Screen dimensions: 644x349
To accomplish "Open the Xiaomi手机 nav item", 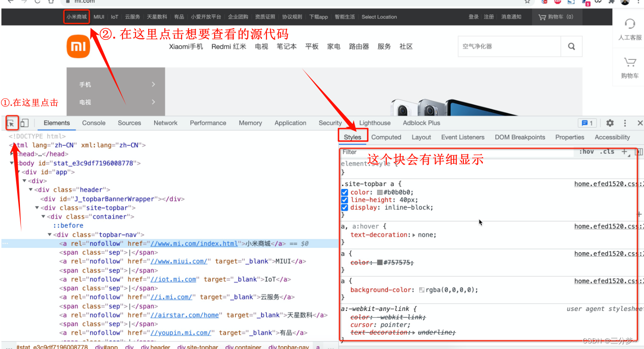I will 186,46.
